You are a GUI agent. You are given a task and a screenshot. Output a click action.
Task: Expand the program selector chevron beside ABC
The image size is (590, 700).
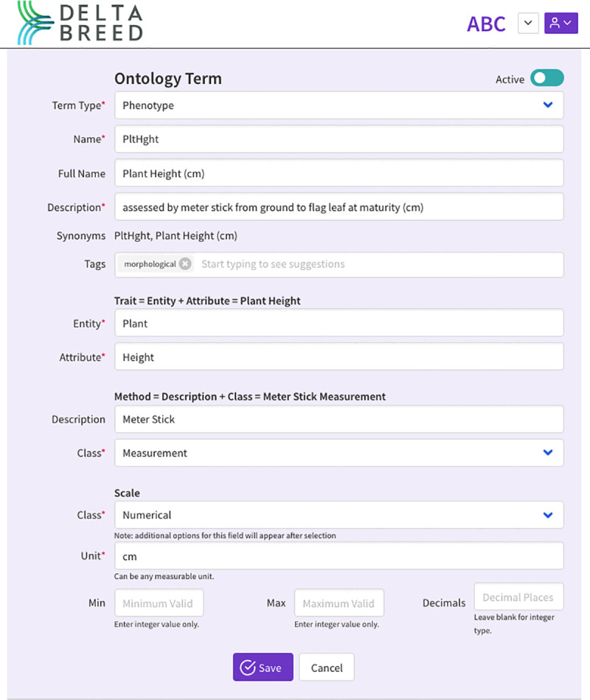528,23
